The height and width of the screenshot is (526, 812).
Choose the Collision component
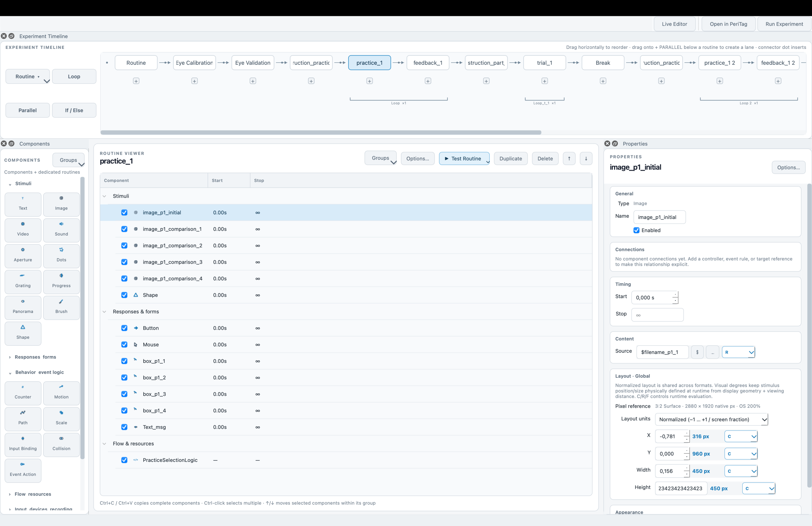(62, 445)
